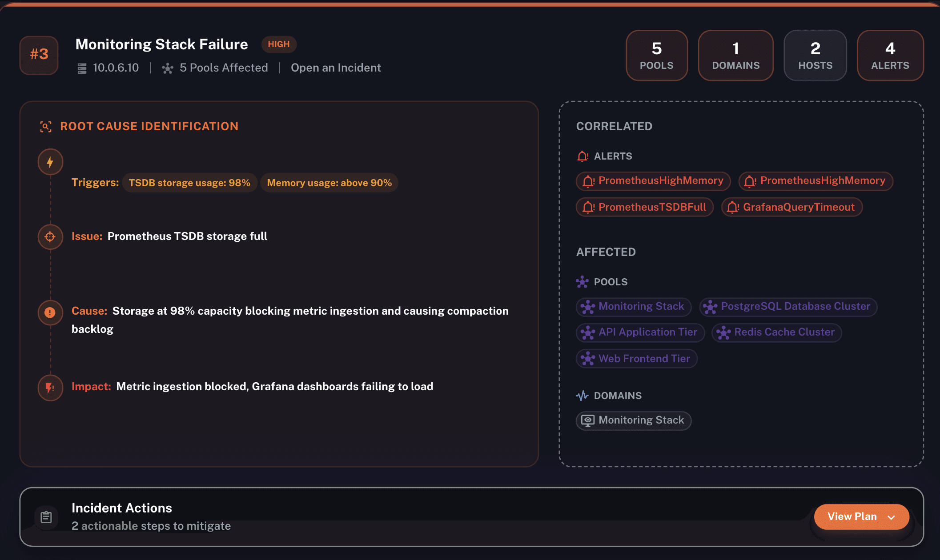Click the GrafanaQueryTimeout alert chip
Screen dimensions: 940x560
pyautogui.click(x=792, y=207)
